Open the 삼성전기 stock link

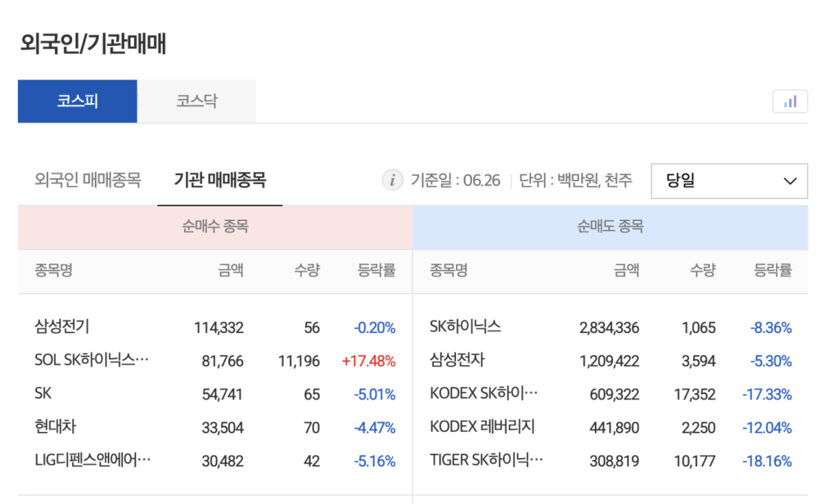point(62,326)
